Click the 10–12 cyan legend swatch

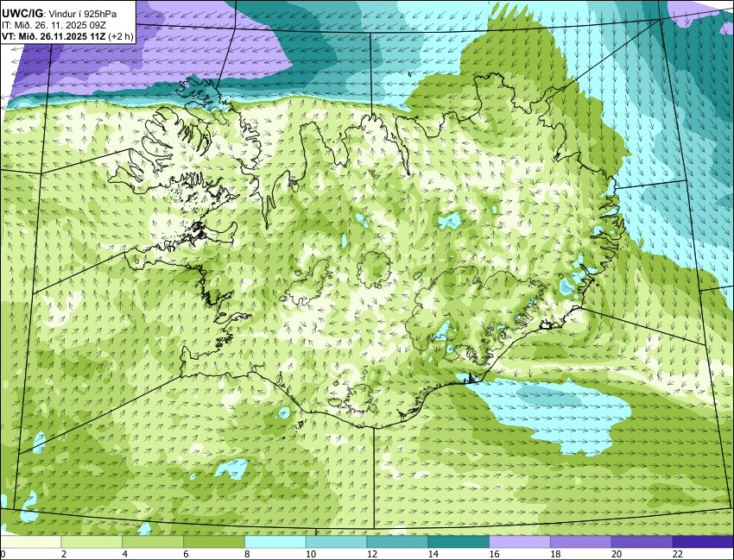(336, 542)
